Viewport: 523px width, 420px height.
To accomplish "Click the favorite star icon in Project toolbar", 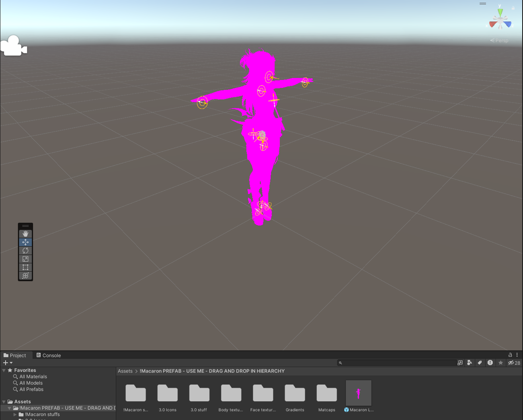I will coord(501,363).
